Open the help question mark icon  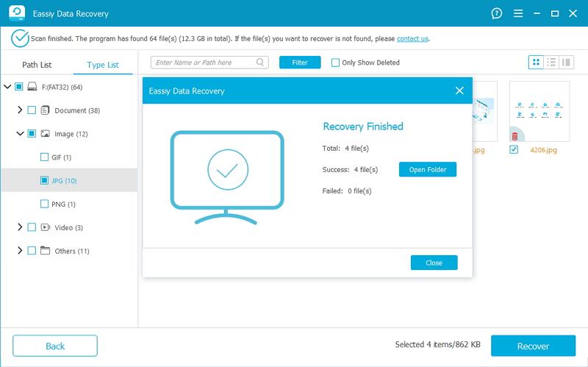pyautogui.click(x=497, y=13)
